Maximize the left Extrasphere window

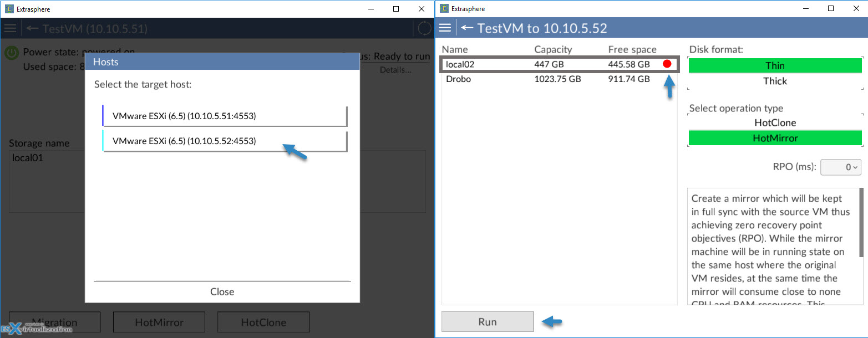coord(396,9)
